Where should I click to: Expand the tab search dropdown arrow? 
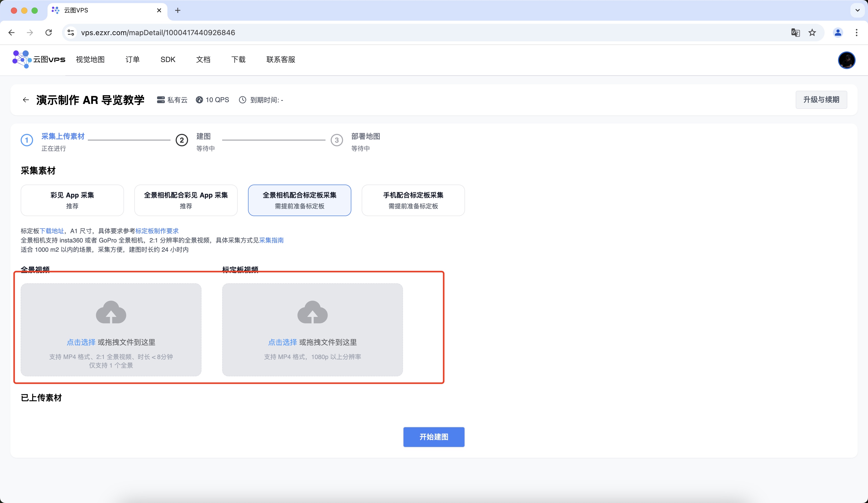[857, 10]
